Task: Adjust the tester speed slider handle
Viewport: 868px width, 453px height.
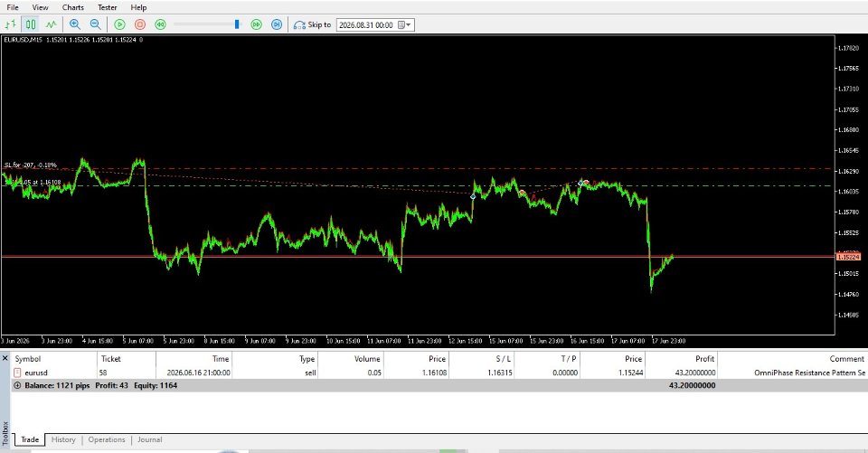Action: (x=237, y=24)
